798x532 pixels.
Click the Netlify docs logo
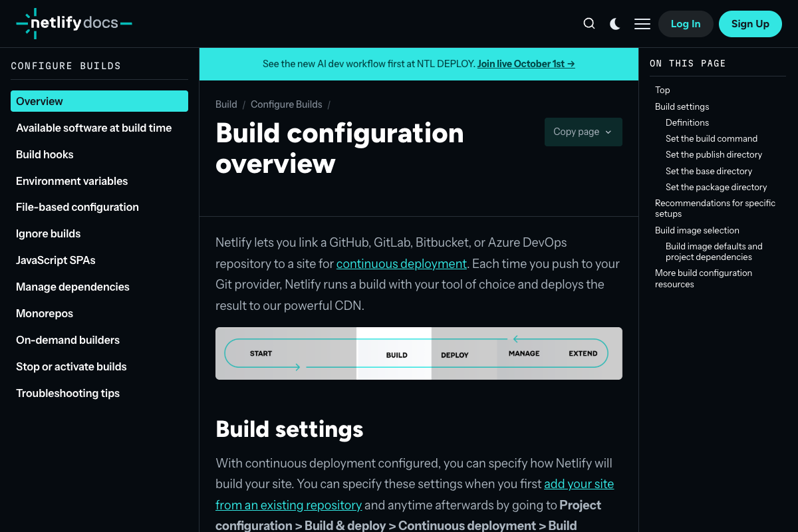(x=74, y=23)
